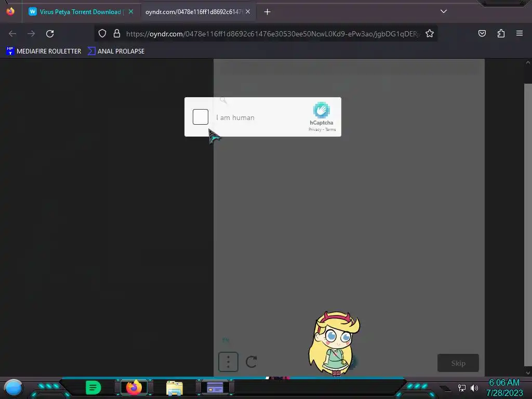Click the Firefox View icon in tab bar
The width and height of the screenshot is (532, 399).
pos(10,11)
